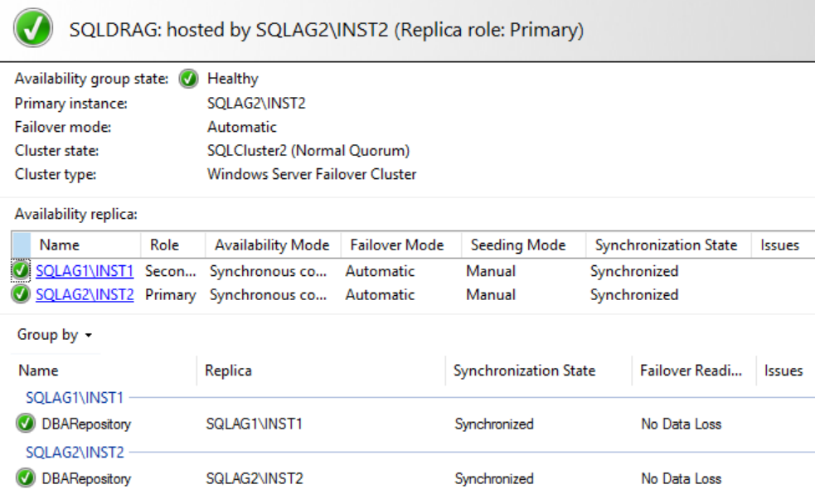The image size is (815, 504).
Task: Click the Healthy state green checkmark icon
Action: [189, 79]
